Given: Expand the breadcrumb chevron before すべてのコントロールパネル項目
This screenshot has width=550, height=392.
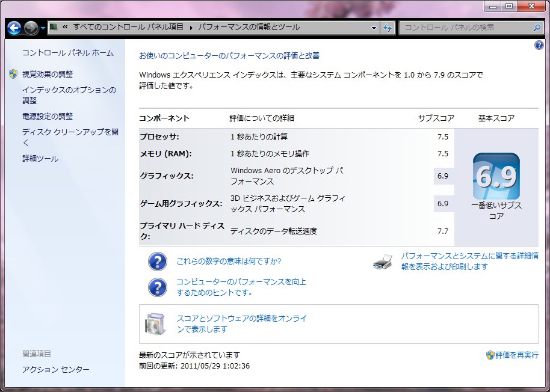Looking at the screenshot, I should pyautogui.click(x=64, y=27).
